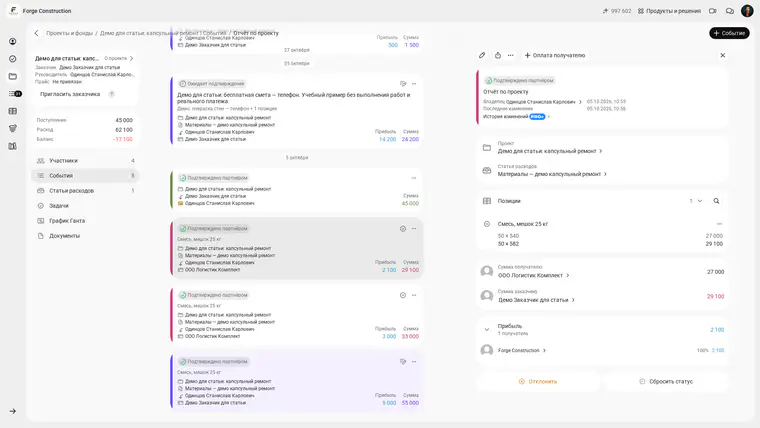
Task: Open the list icon with notification badge
Action: click(15, 94)
